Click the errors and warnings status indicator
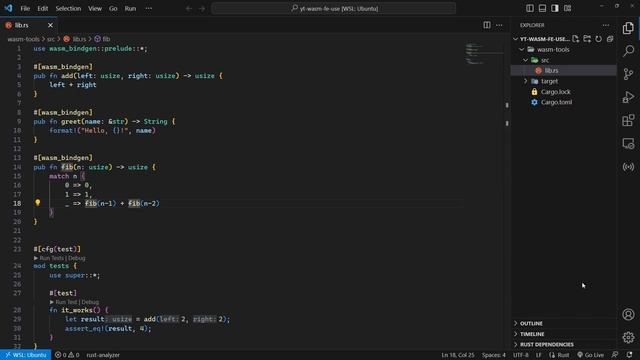 pos(67,355)
